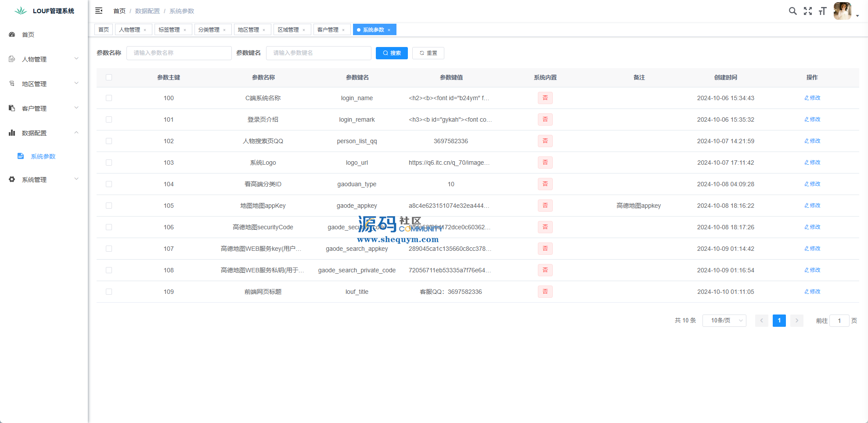Open the 10条/页 page size dropdown
Screen dimensions: 868x423
click(724, 321)
